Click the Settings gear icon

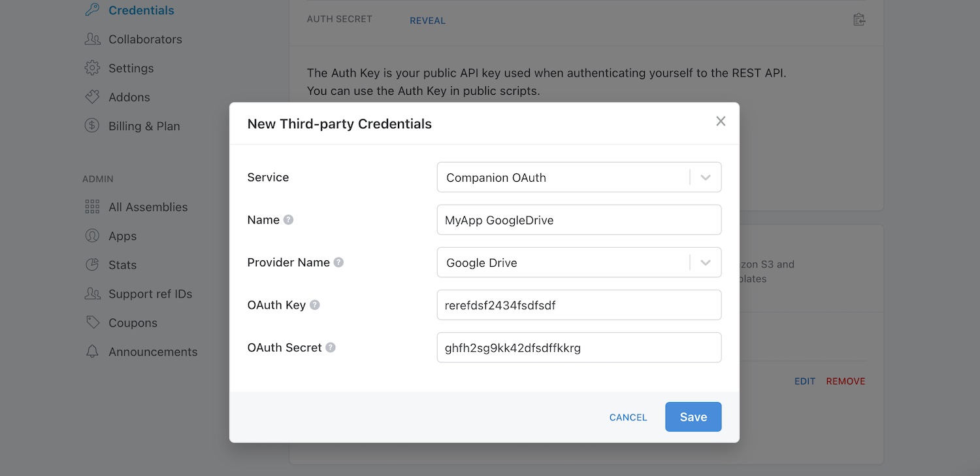click(92, 68)
